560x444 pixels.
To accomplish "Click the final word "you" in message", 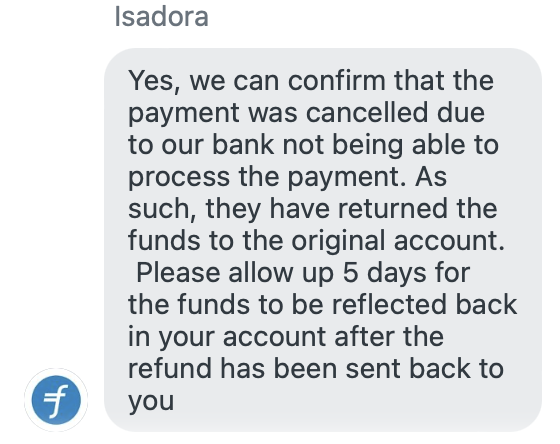I will click(151, 401).
